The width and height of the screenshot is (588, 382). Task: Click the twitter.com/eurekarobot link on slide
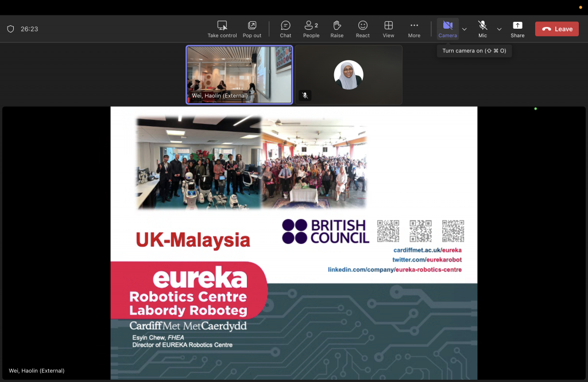(427, 259)
